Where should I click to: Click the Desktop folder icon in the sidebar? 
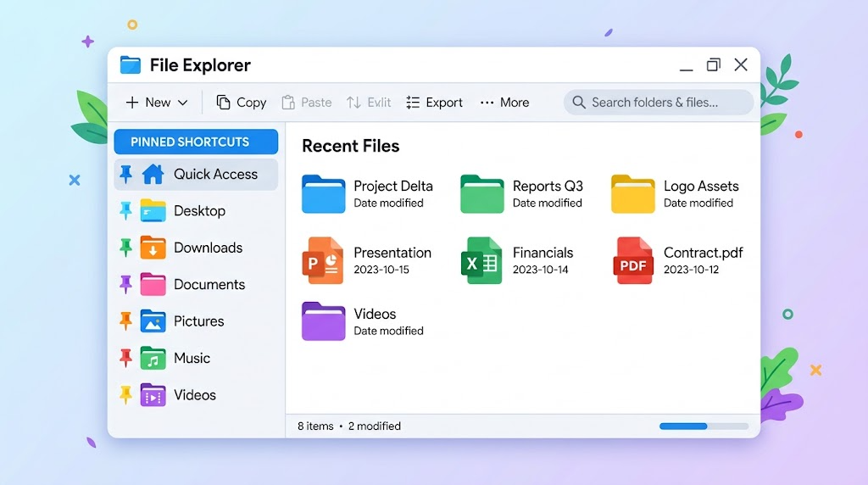153,210
